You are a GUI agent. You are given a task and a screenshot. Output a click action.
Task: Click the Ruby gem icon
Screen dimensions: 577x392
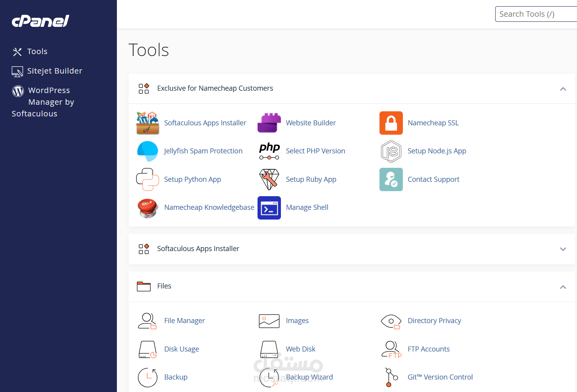(x=269, y=179)
